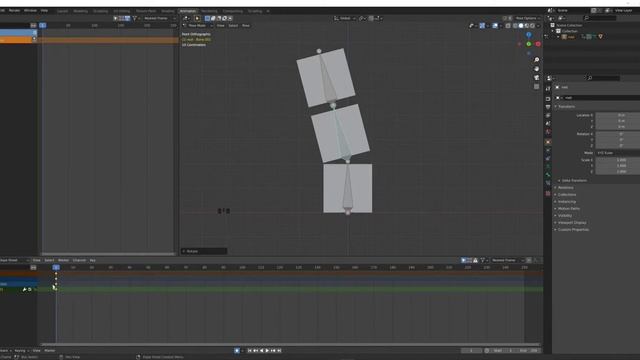Open the Tool properties tab icon
The image size is (640, 360).
click(548, 89)
